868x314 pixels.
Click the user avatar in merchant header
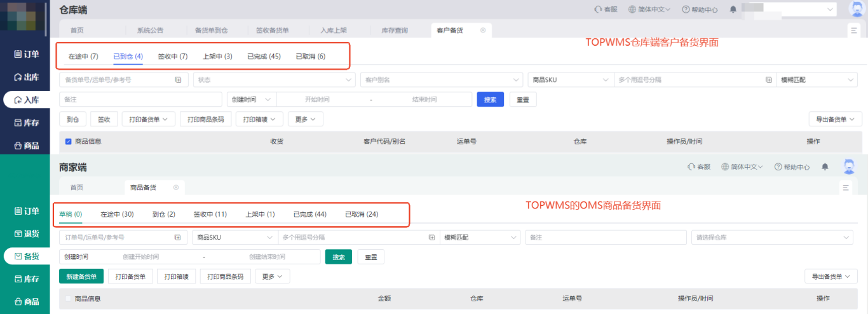point(849,167)
